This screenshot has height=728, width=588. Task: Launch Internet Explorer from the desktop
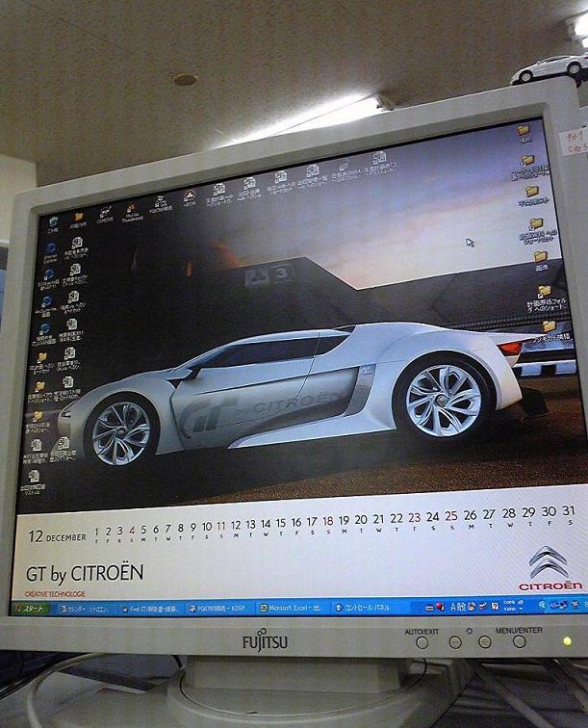tap(50, 252)
